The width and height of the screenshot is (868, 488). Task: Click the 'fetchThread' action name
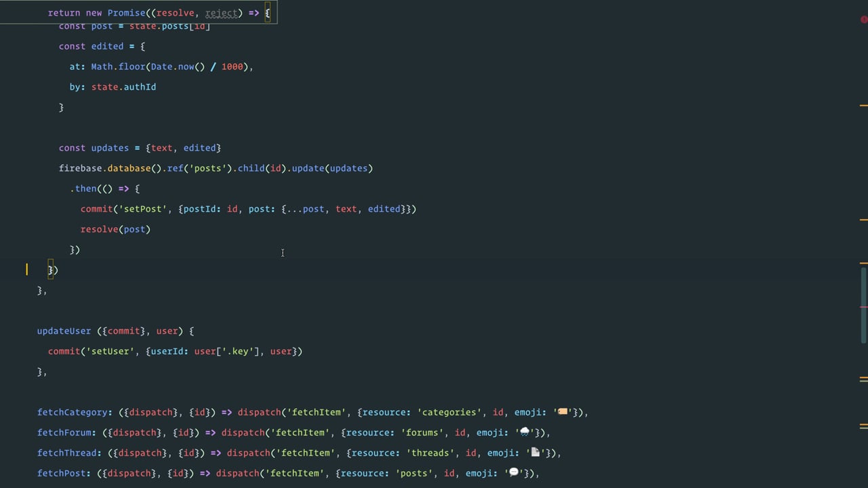67,453
